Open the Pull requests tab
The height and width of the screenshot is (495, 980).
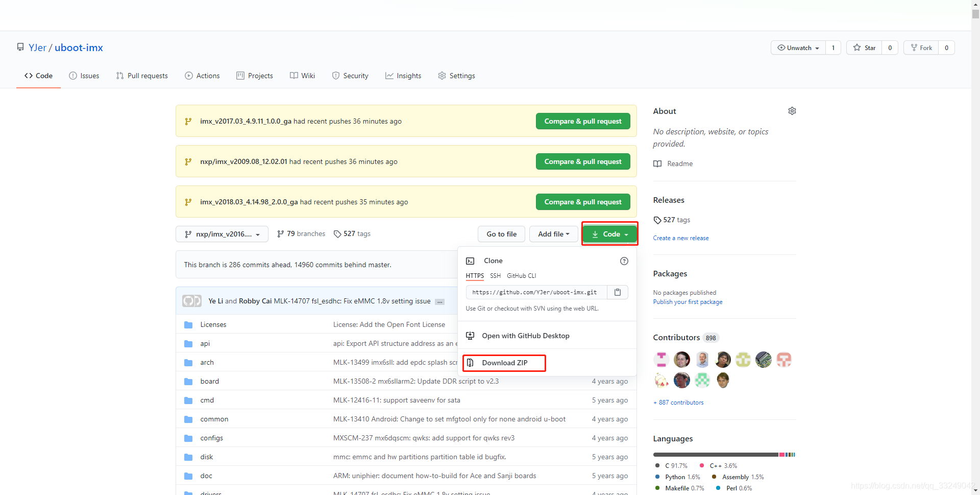(142, 76)
